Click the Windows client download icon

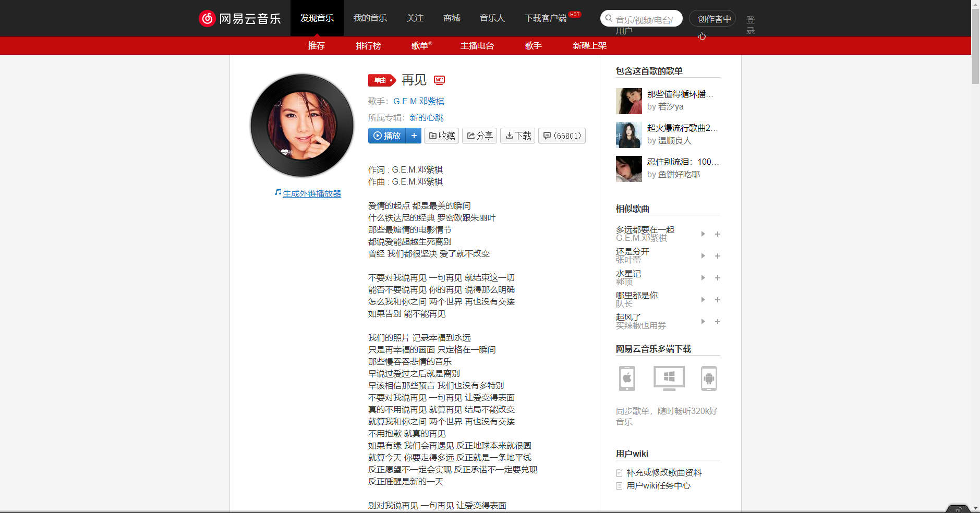click(668, 378)
